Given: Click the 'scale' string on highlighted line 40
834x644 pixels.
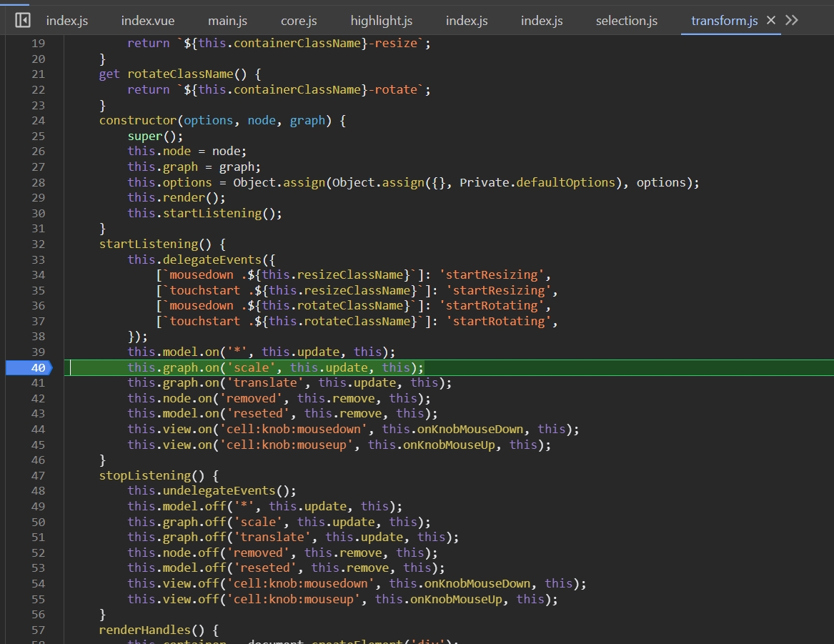Looking at the screenshot, I should pos(251,367).
